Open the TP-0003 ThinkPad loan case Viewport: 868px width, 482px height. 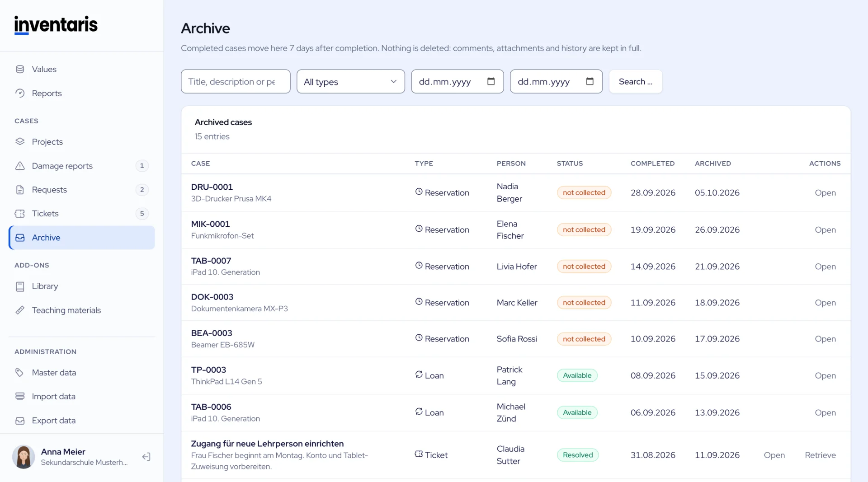825,375
